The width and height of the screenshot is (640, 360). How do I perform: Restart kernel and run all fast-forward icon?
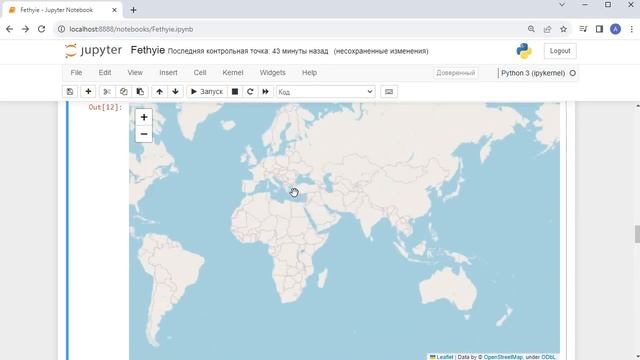tap(265, 92)
